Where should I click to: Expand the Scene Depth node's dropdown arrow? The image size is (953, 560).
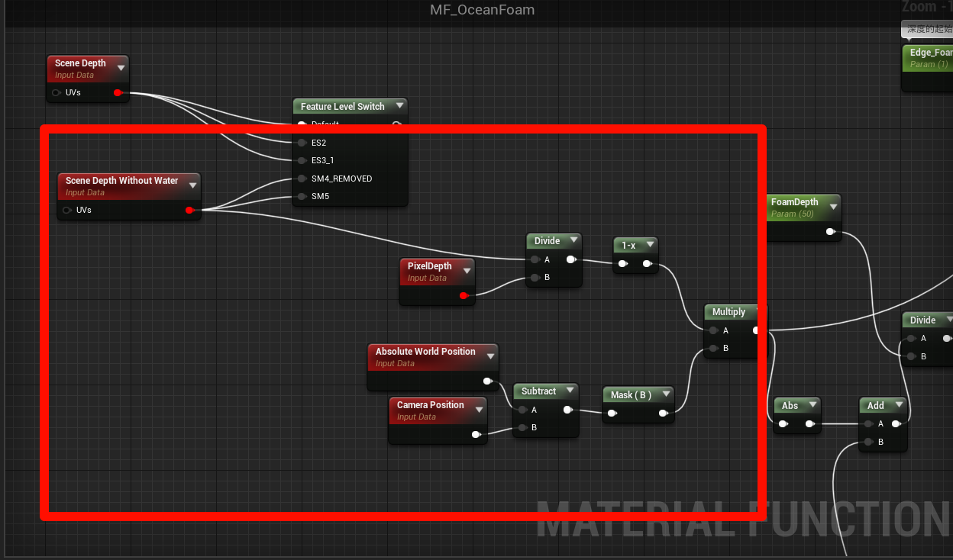coord(121,68)
